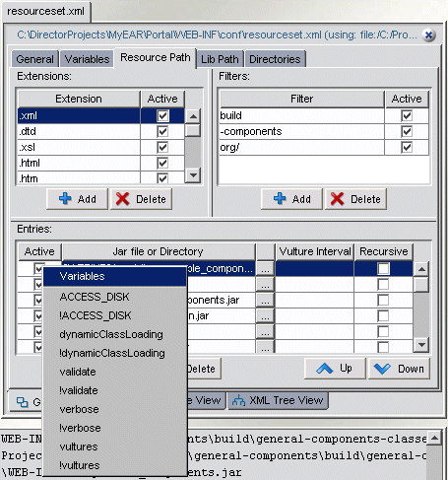Browse path for the selected first entry
Image resolution: width=448 pixels, height=480 pixels.
tap(265, 269)
